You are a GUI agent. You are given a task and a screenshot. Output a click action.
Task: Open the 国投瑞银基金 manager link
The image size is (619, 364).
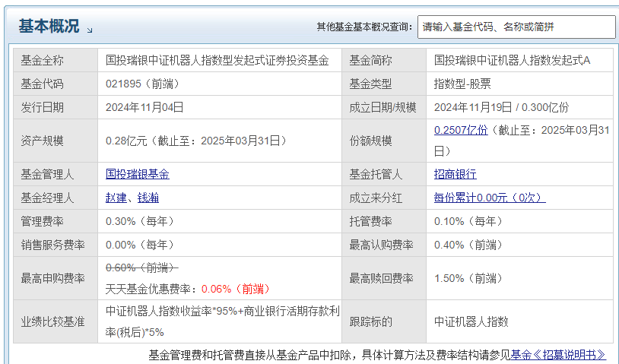click(138, 174)
